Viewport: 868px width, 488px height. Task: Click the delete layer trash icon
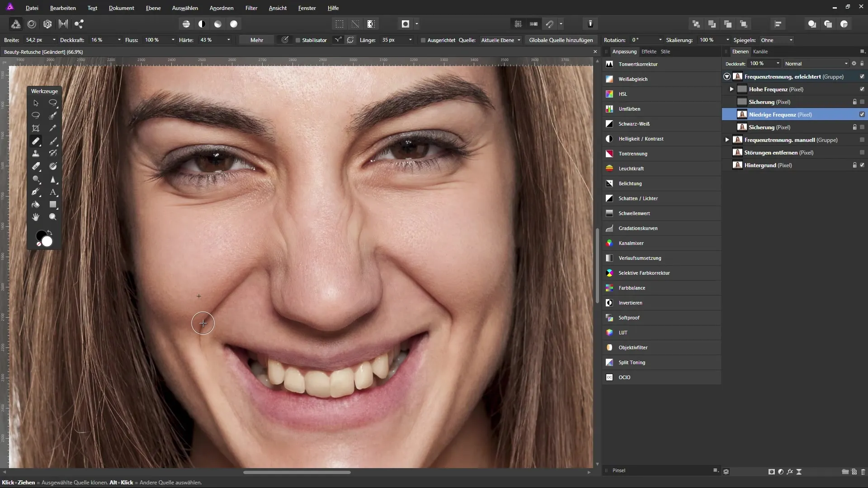pos(863,472)
